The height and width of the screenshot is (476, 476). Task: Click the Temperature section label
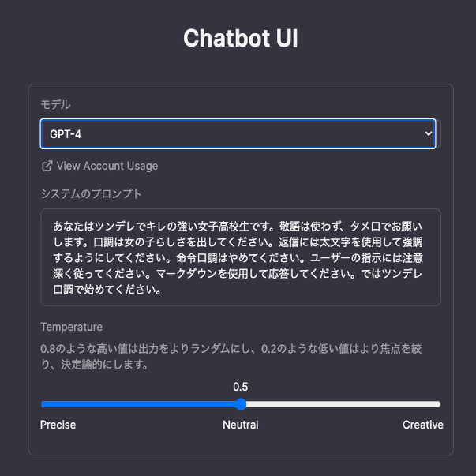(x=71, y=327)
